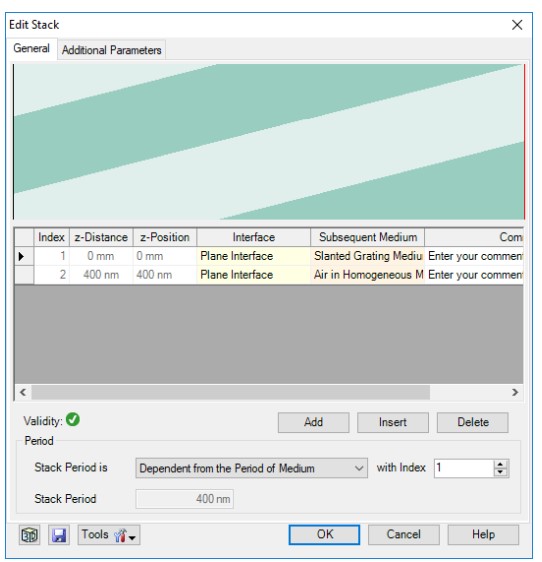The image size is (542, 562).
Task: Select the General tab
Action: (32, 48)
